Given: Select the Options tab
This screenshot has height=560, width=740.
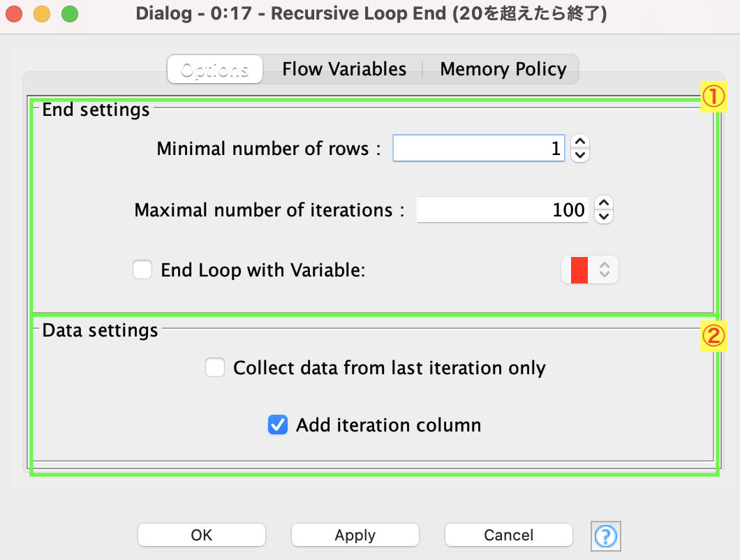Looking at the screenshot, I should (214, 68).
